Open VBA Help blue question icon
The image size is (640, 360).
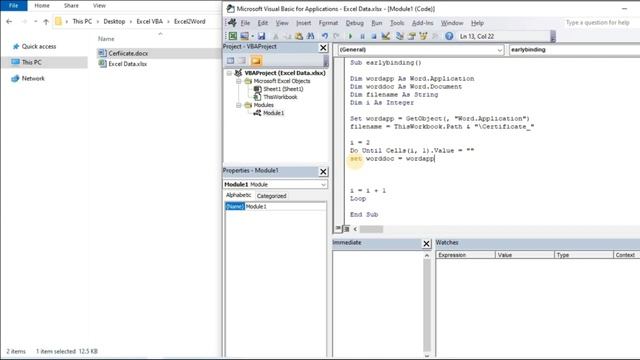pos(449,36)
